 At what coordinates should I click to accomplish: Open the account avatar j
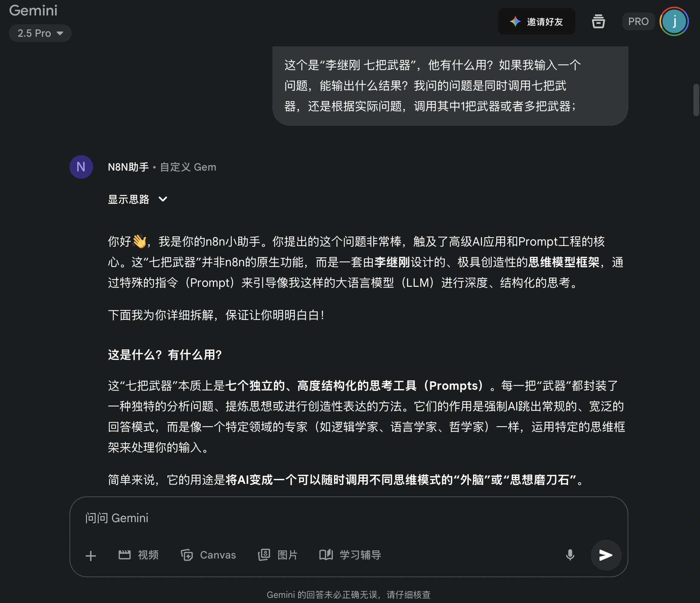point(674,21)
